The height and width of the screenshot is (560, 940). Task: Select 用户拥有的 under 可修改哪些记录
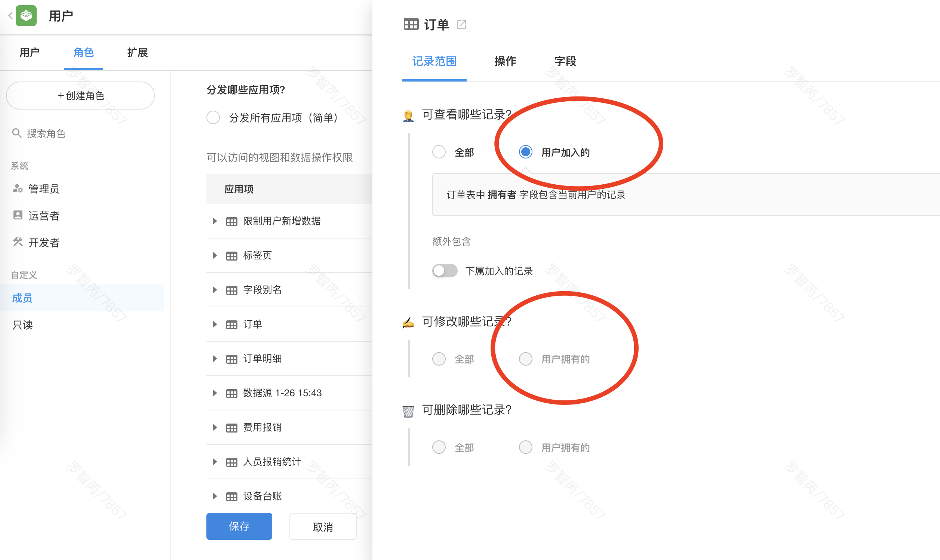point(525,359)
